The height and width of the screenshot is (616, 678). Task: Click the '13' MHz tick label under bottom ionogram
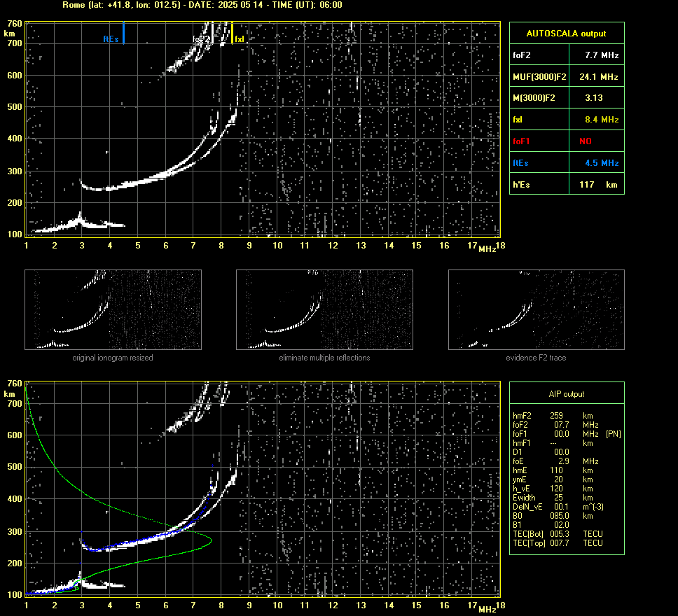pyautogui.click(x=361, y=605)
